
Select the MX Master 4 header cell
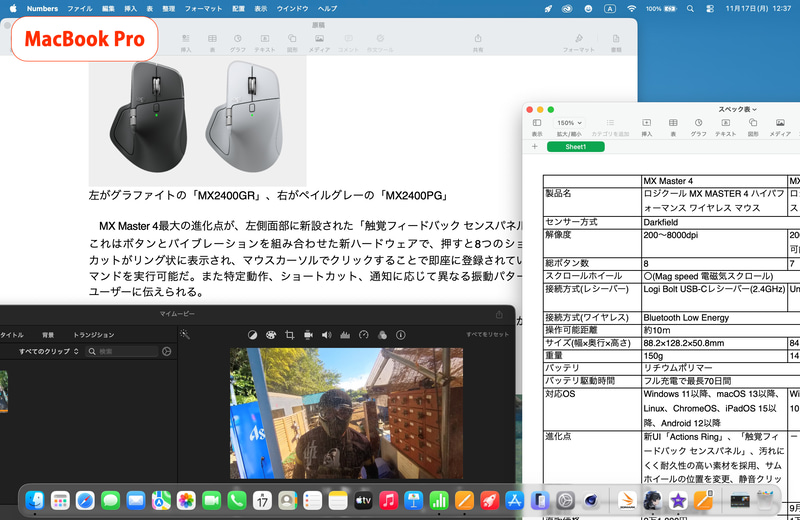[714, 181]
